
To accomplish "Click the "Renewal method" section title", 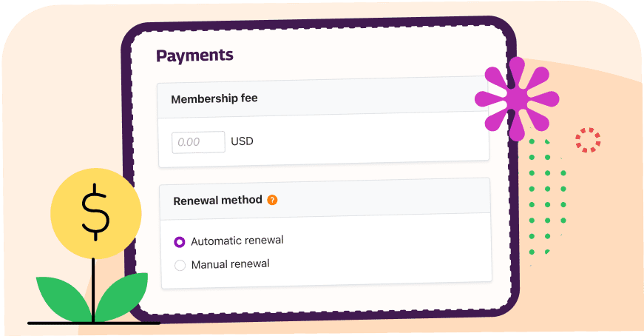I will (217, 200).
